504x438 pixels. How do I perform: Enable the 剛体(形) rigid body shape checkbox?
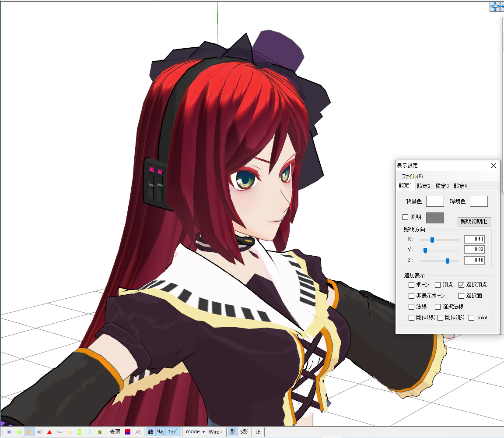(441, 318)
